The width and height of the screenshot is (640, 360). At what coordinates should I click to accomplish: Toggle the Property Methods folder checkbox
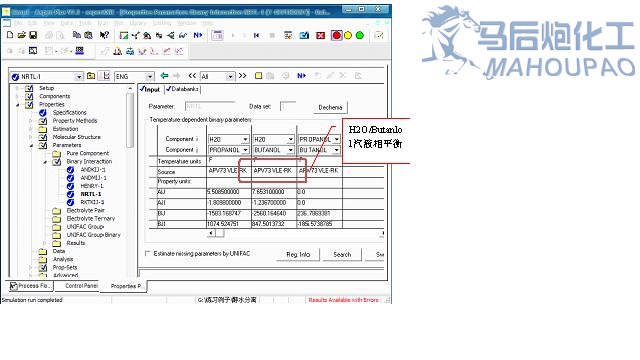pyautogui.click(x=43, y=121)
